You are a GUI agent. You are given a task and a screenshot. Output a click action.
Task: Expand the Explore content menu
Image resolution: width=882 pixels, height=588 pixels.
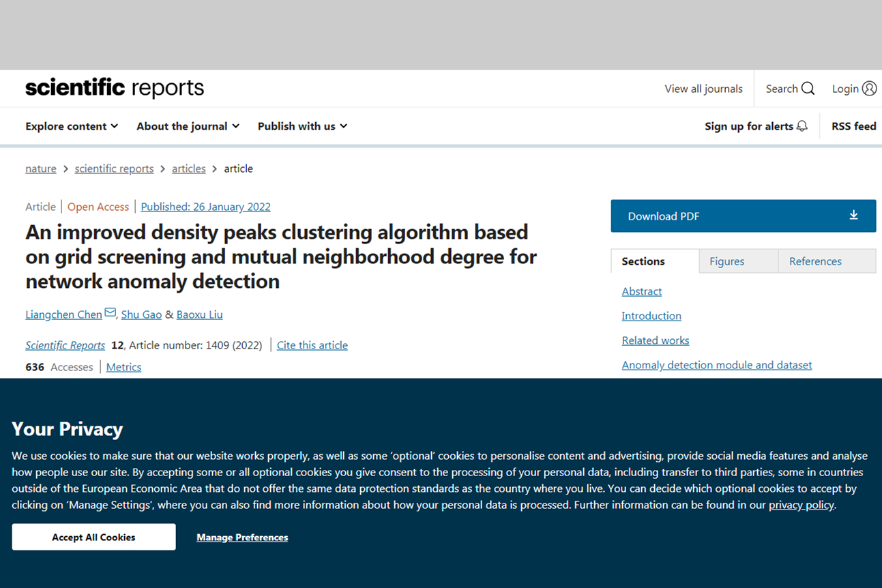[x=72, y=126]
